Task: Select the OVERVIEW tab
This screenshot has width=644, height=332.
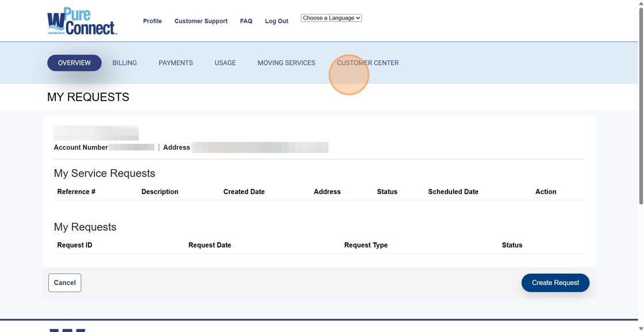Action: click(74, 63)
